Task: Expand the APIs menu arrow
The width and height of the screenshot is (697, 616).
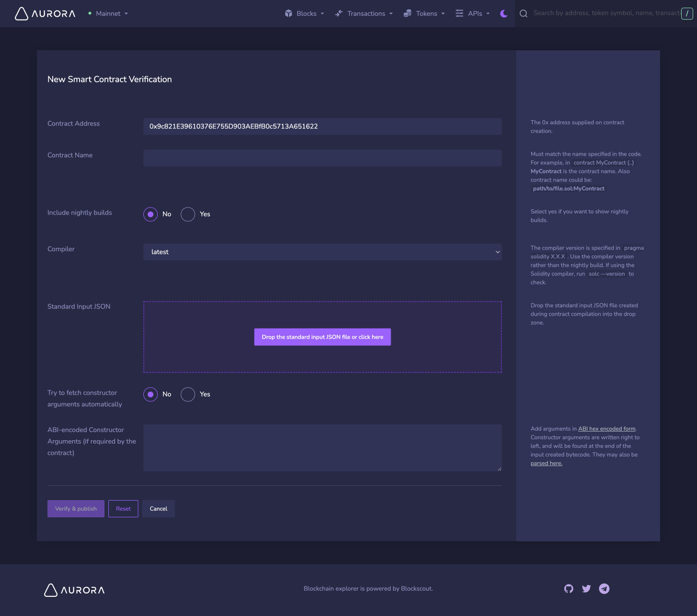Action: coord(488,14)
